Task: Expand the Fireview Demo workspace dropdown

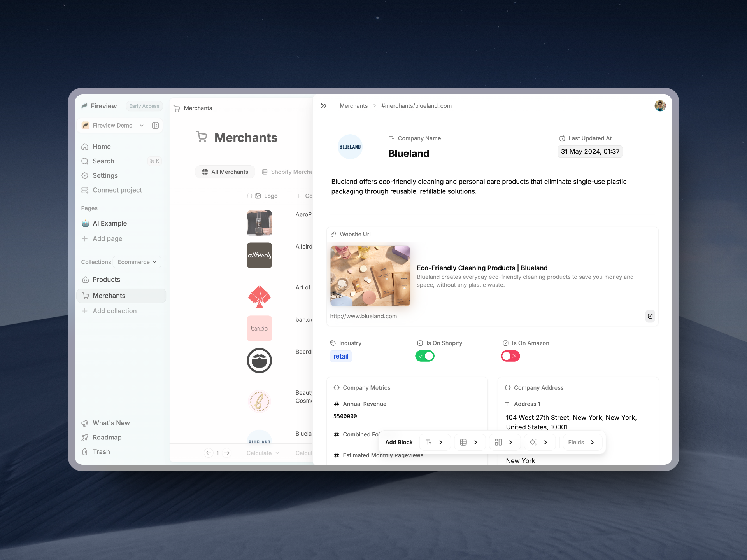Action: click(x=142, y=125)
